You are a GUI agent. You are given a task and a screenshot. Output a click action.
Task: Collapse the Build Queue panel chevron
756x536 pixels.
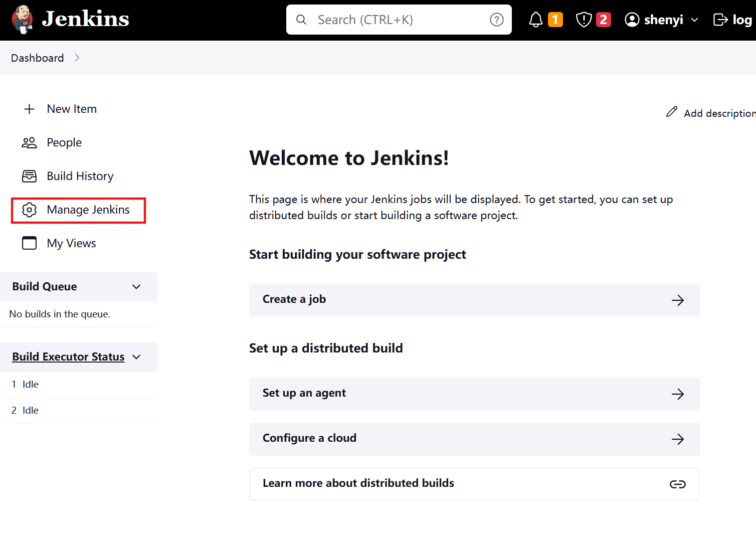(136, 287)
